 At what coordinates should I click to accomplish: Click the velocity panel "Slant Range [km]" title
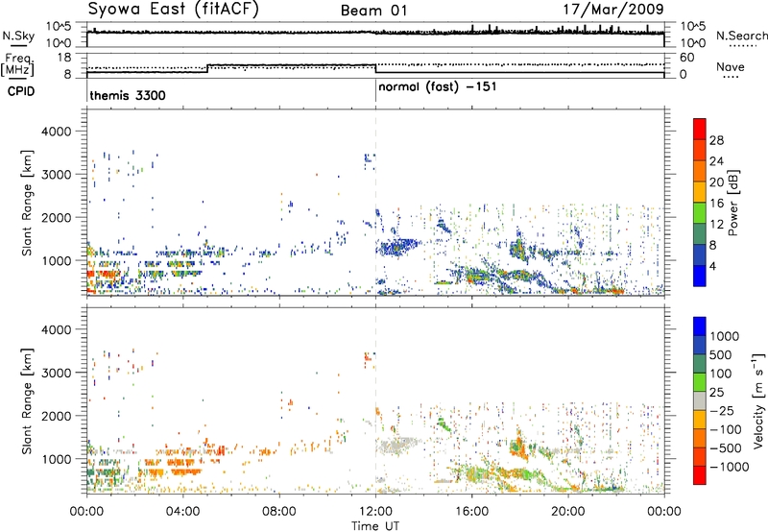click(28, 400)
